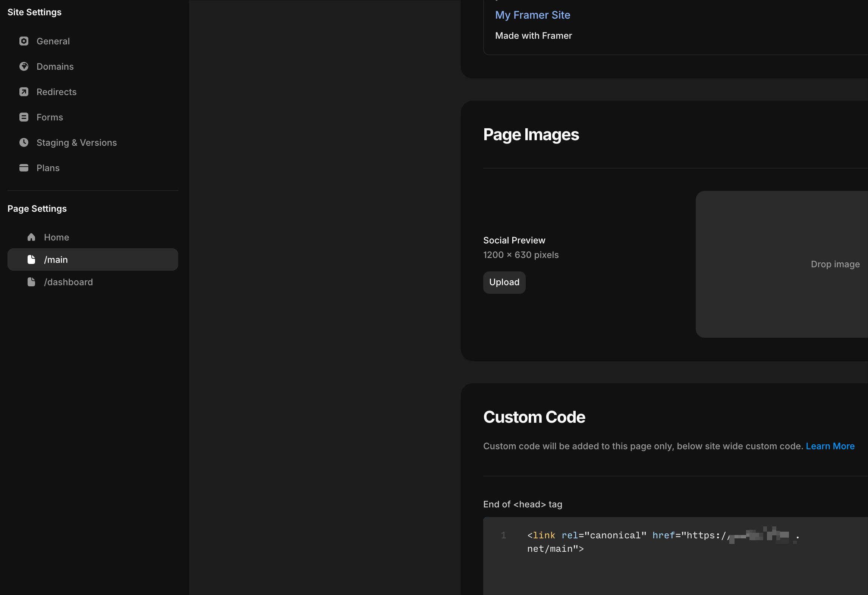Click the Home house icon

click(31, 237)
